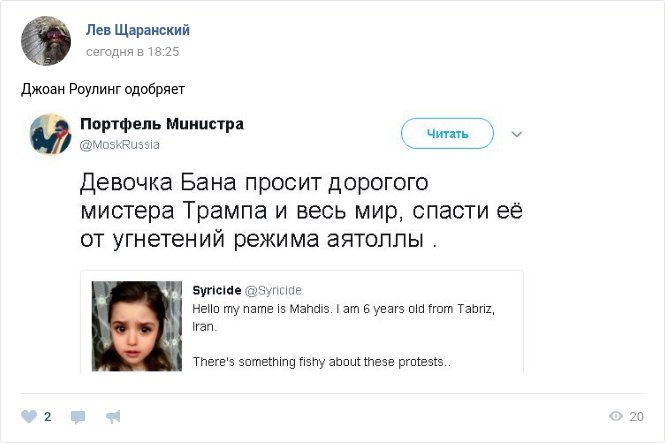Share the post with the megaphone icon

pos(113,417)
